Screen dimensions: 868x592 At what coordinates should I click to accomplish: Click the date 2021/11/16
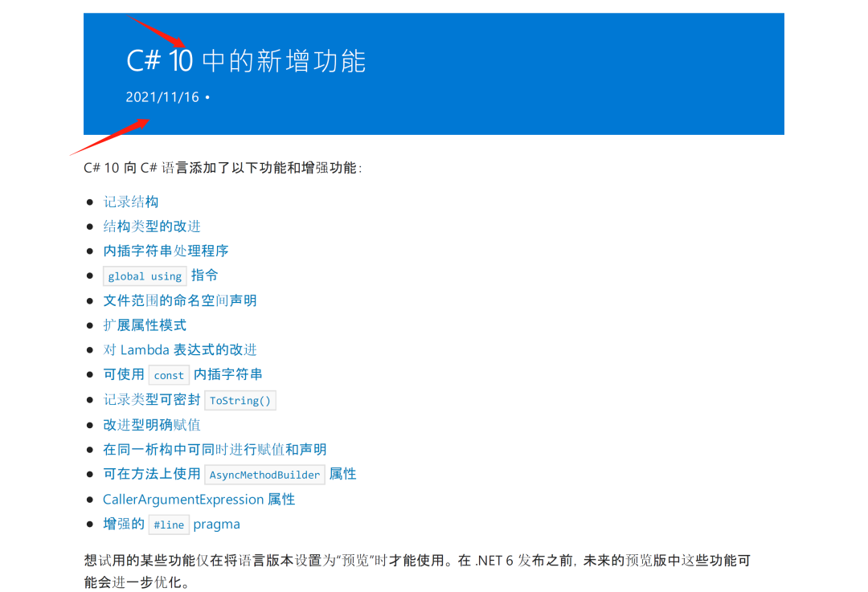(162, 97)
